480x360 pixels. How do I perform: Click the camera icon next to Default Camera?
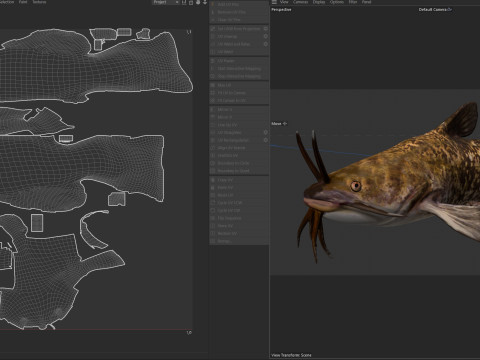[x=450, y=10]
